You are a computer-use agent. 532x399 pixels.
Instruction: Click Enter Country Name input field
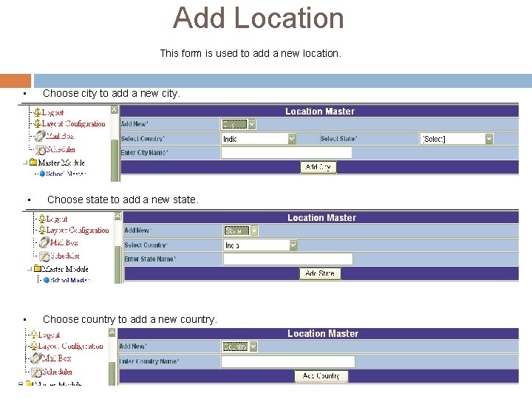(287, 361)
